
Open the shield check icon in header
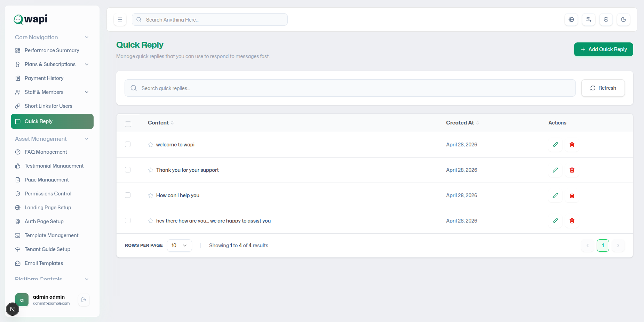tap(606, 19)
